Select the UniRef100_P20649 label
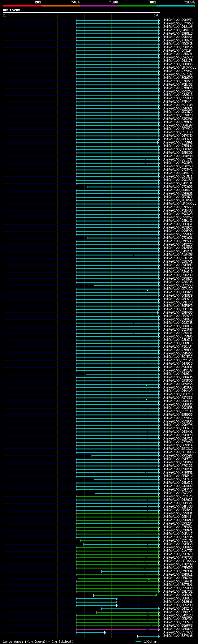Screen dimensions: 198x644 (x=178, y=272)
